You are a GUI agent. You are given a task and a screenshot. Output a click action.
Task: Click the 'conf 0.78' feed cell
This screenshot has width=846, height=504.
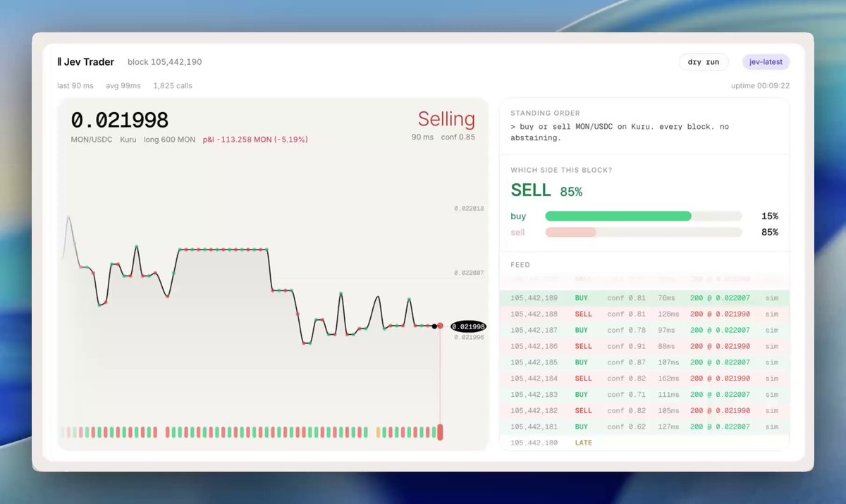[625, 330]
